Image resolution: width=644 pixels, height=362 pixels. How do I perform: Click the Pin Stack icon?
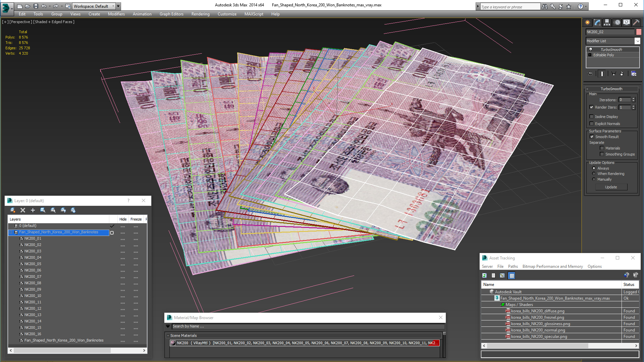click(x=590, y=74)
